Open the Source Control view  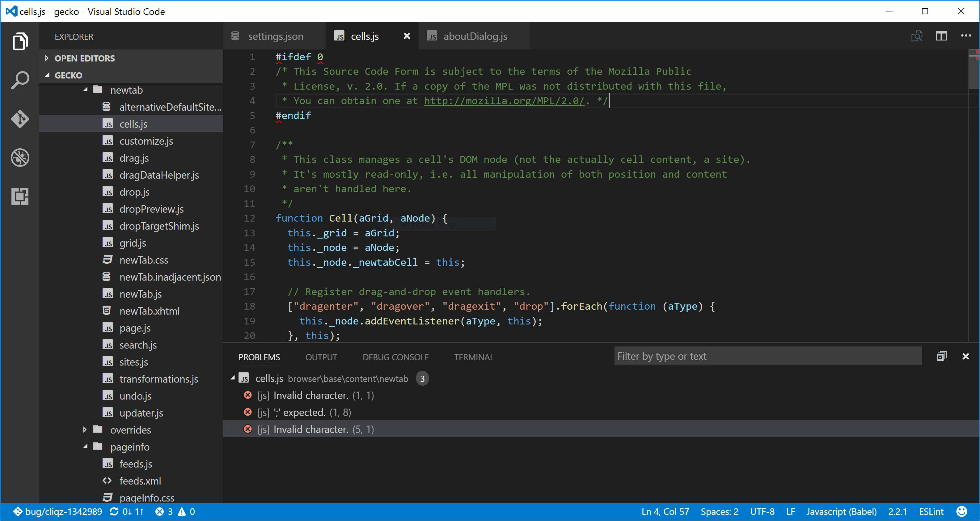click(x=19, y=119)
